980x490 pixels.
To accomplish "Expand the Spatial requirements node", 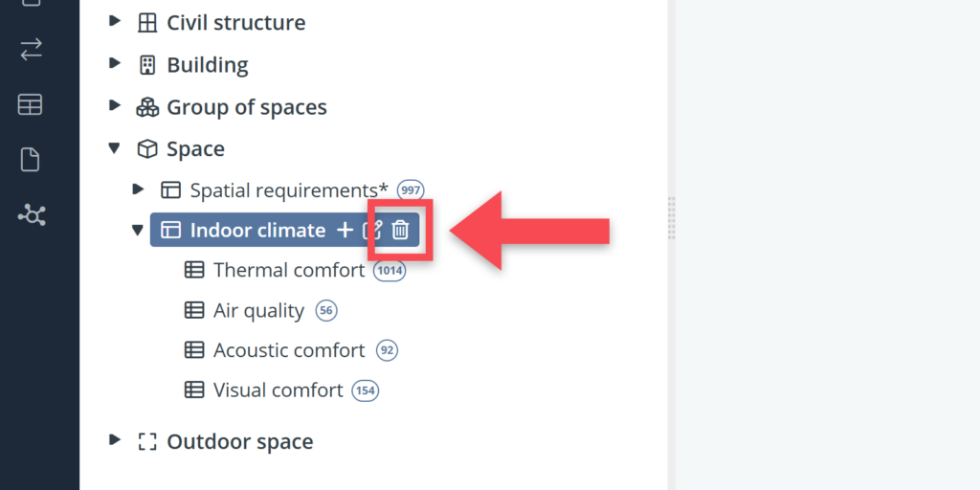I will point(138,189).
